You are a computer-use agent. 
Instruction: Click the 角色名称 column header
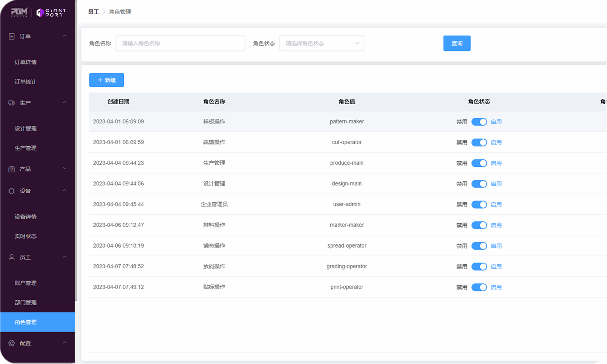pos(214,102)
